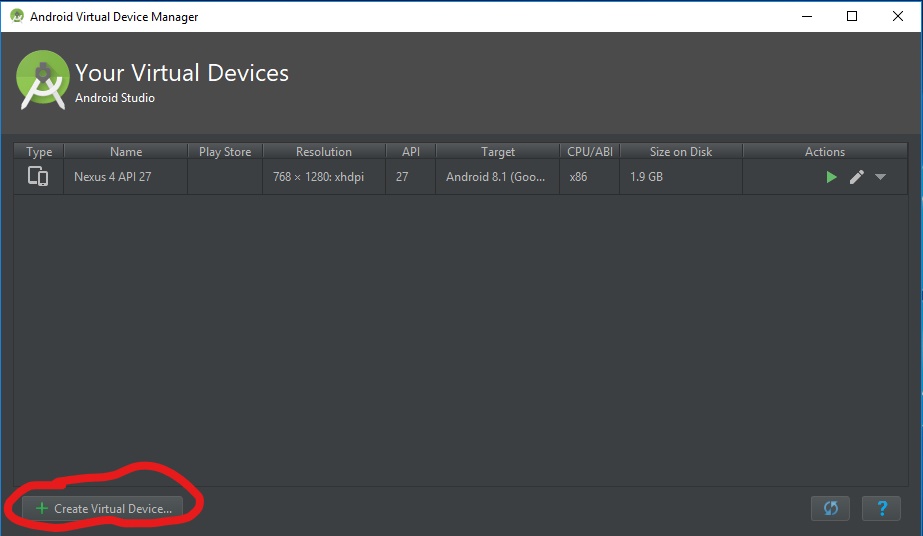Click the Target column header

pos(498,152)
